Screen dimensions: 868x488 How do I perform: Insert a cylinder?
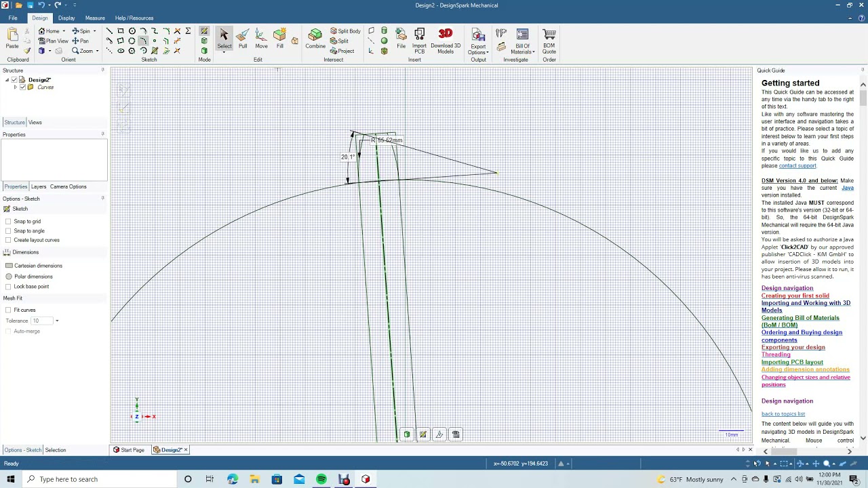(x=384, y=31)
